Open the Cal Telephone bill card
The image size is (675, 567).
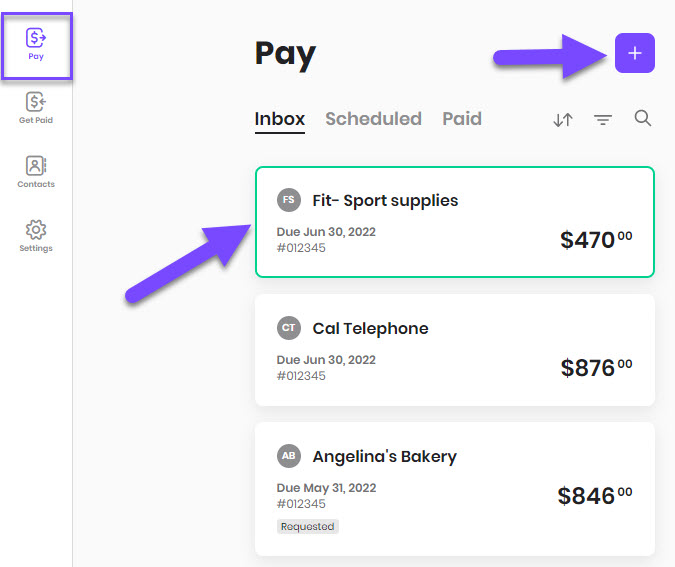point(455,350)
